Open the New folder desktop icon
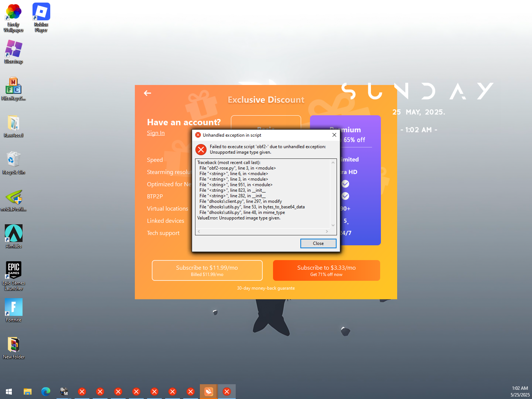This screenshot has width=532, height=399. coord(14,347)
